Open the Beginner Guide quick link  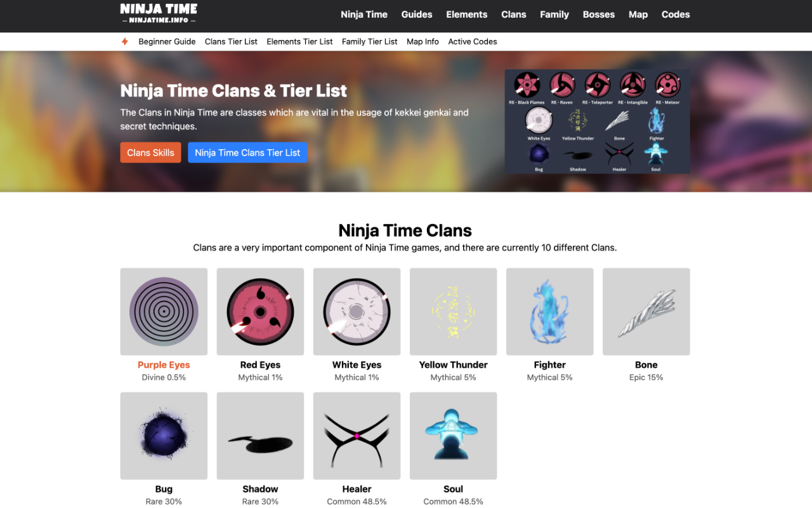[x=167, y=41]
